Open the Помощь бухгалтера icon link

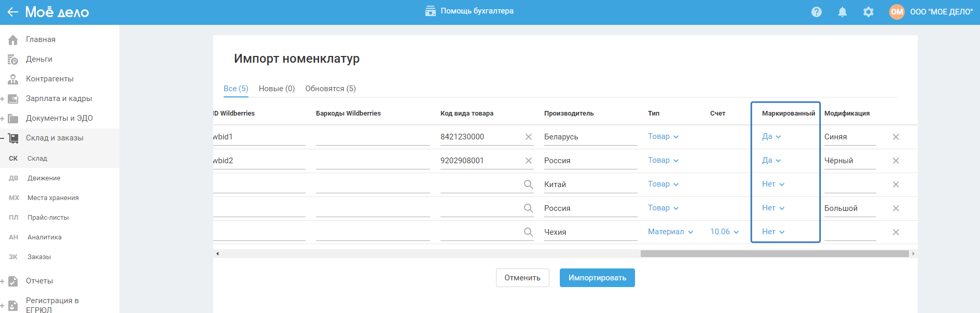(431, 11)
